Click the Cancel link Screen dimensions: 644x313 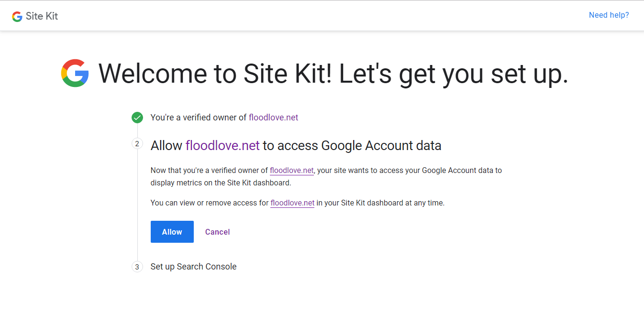217,232
